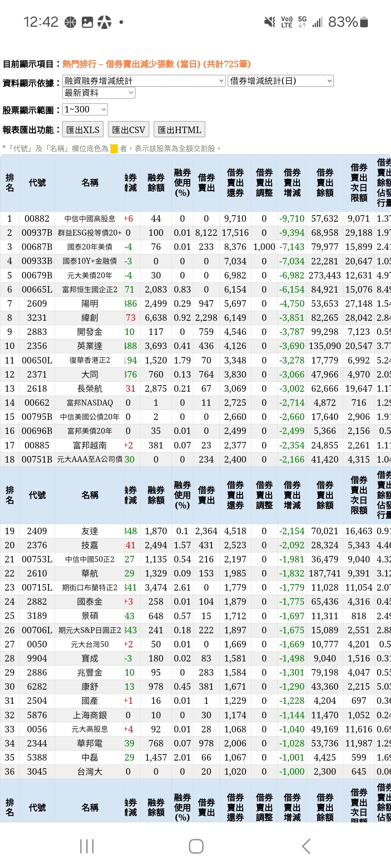Open stock 華航 link
Viewport: 391px width, 868px height.
pos(90,574)
